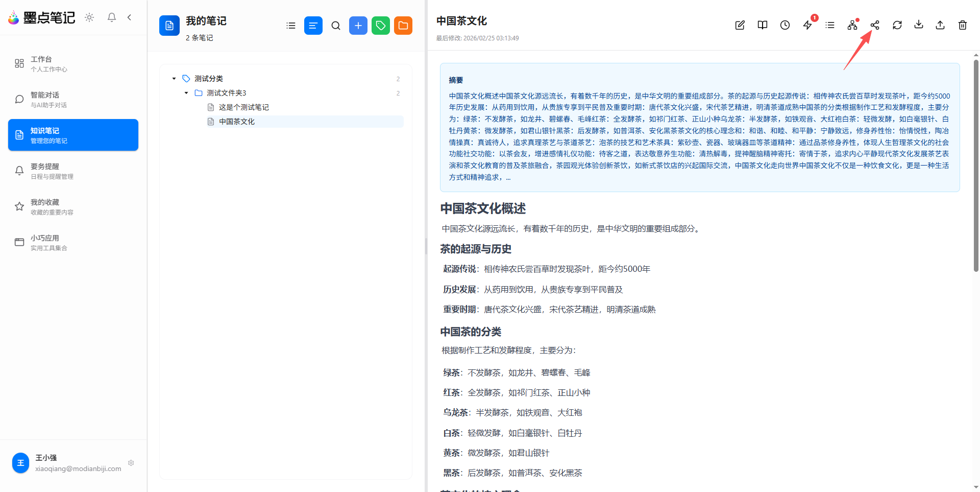Open reading mode with the book icon
980x492 pixels.
click(762, 25)
